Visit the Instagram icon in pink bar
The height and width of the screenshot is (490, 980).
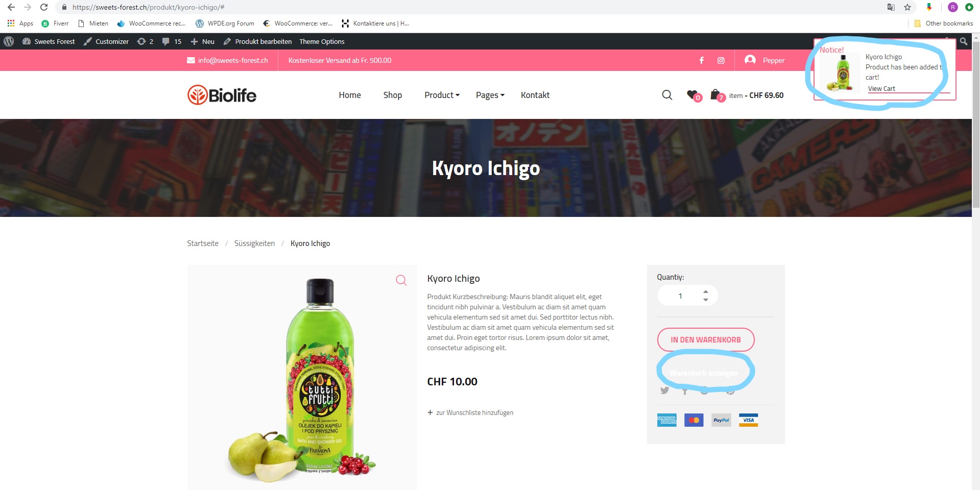click(721, 60)
